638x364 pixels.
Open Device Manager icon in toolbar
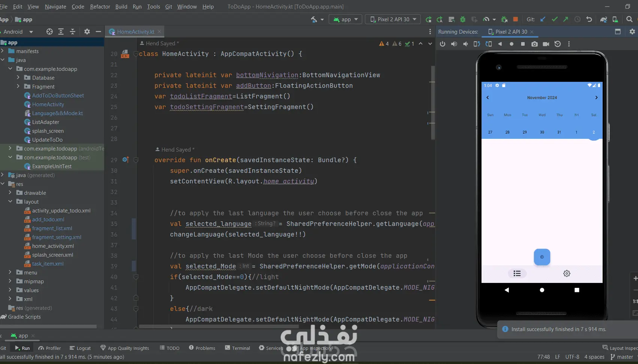click(x=615, y=20)
